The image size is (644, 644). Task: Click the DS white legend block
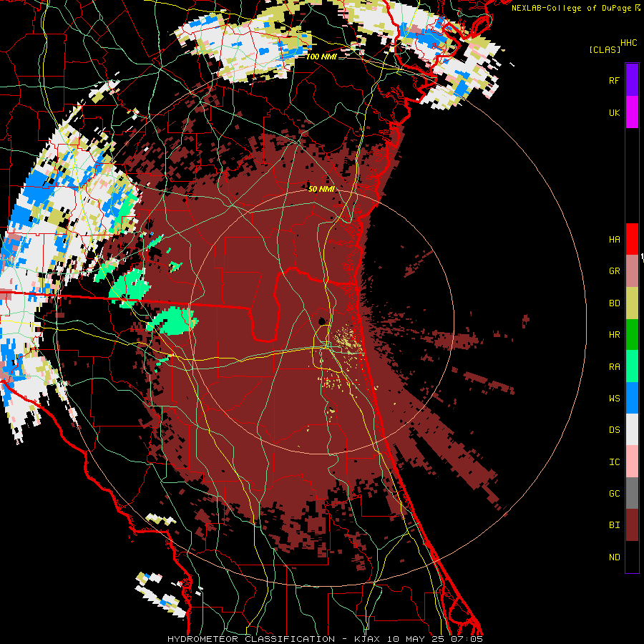[632, 429]
